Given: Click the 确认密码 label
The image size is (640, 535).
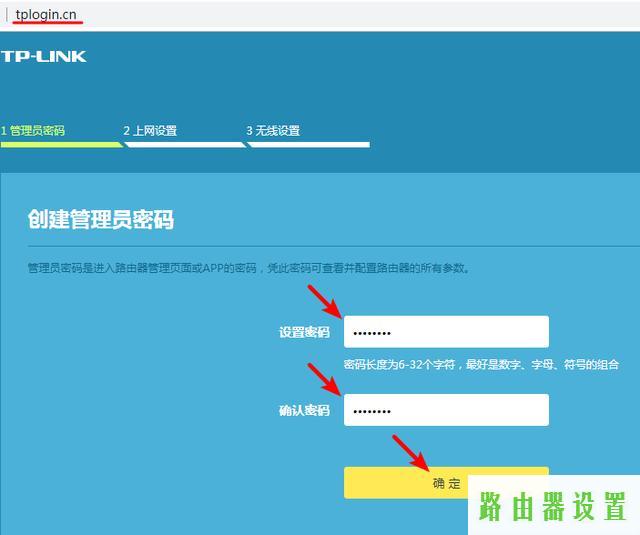Looking at the screenshot, I should pos(304,411).
